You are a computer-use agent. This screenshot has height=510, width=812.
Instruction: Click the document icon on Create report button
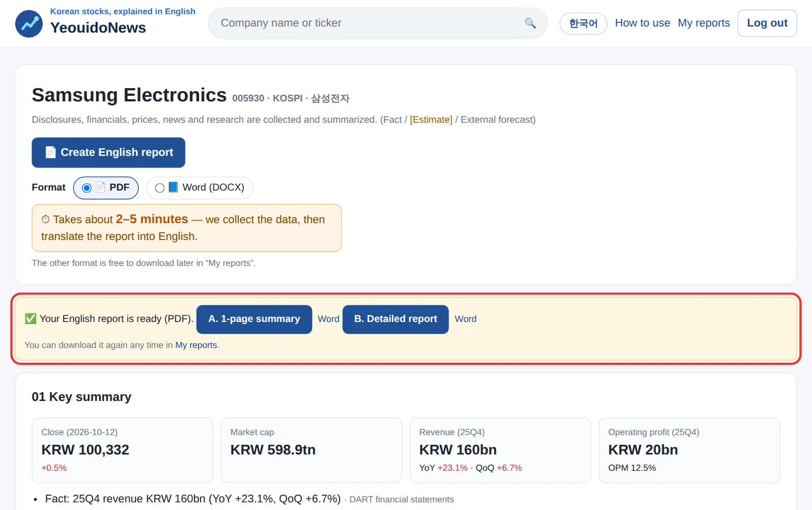pos(50,152)
